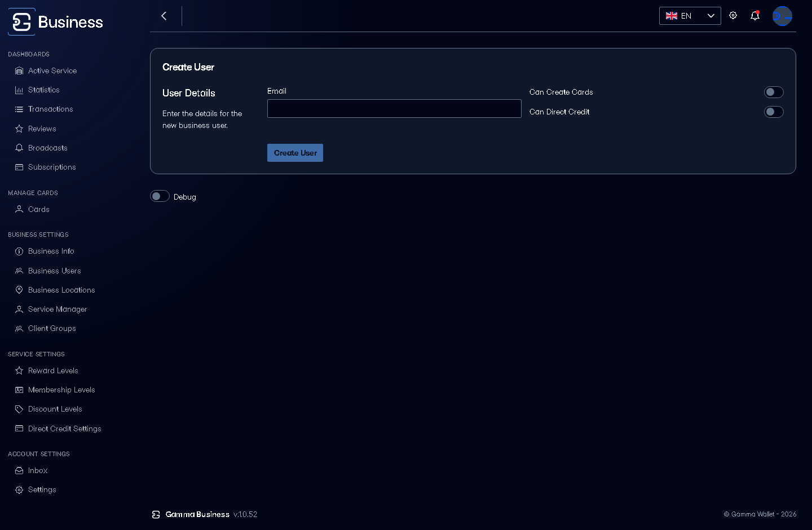Screen dimensions: 812x530
Task: Click the Reviews star icon
Action: 19,129
